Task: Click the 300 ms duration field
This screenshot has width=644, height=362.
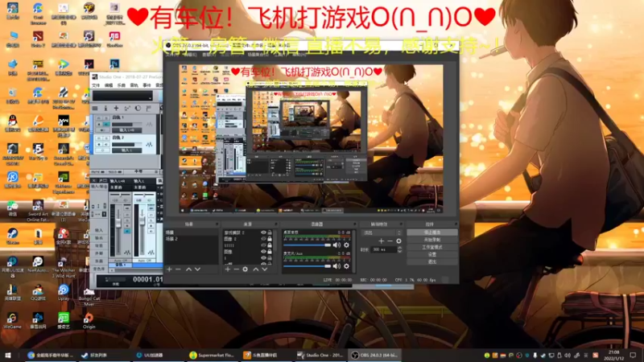Action: [x=383, y=249]
